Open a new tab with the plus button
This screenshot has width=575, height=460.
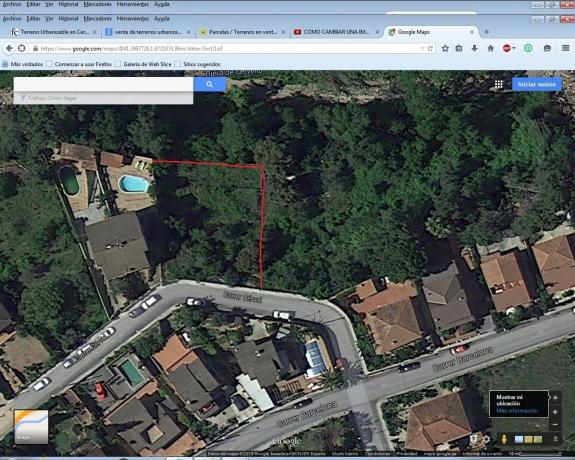click(487, 32)
